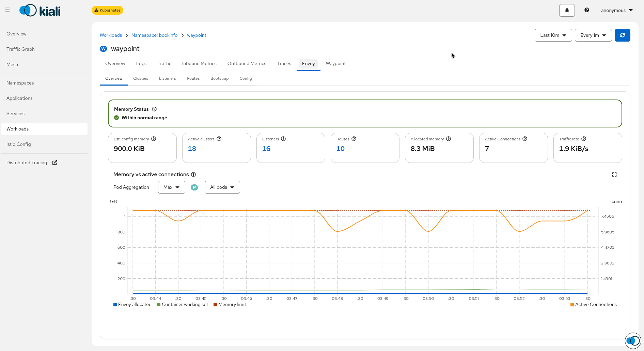Open the Last 10m time range dropdown
Screen dimensions: 644x351
pos(553,35)
